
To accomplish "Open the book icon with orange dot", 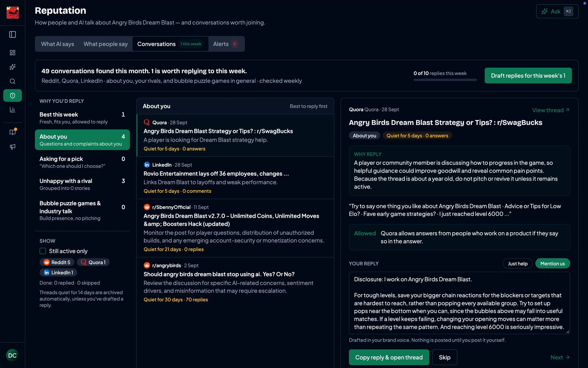I will (x=12, y=132).
